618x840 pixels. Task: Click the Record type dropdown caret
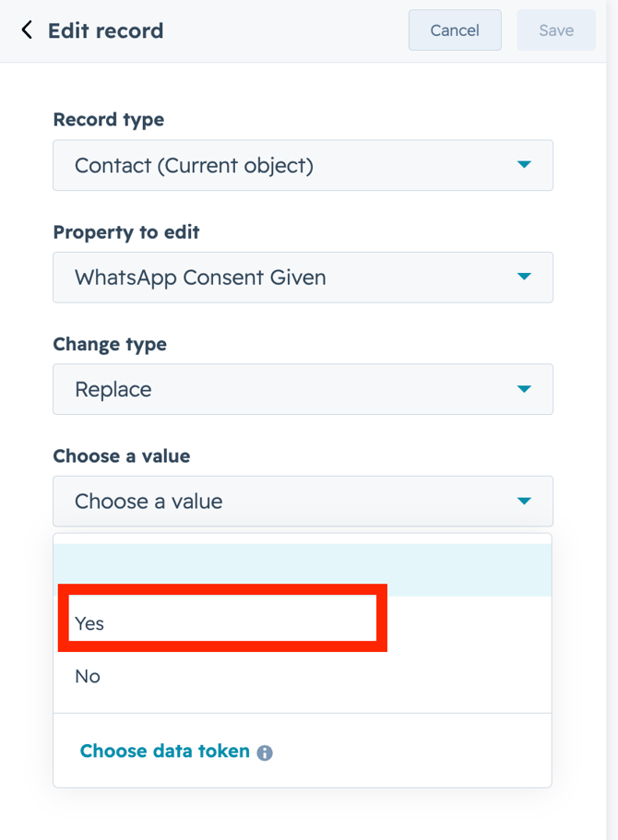tap(524, 165)
